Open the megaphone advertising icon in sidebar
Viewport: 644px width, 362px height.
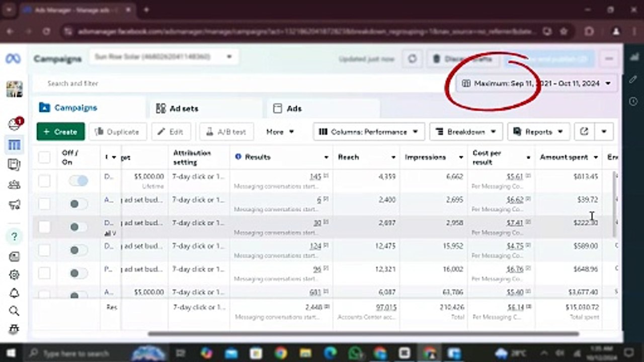(x=14, y=205)
